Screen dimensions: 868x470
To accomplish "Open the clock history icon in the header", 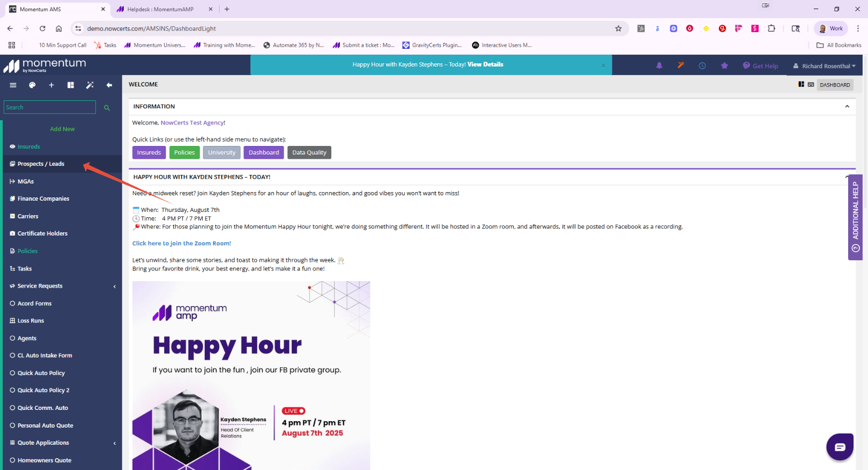I will [x=702, y=65].
